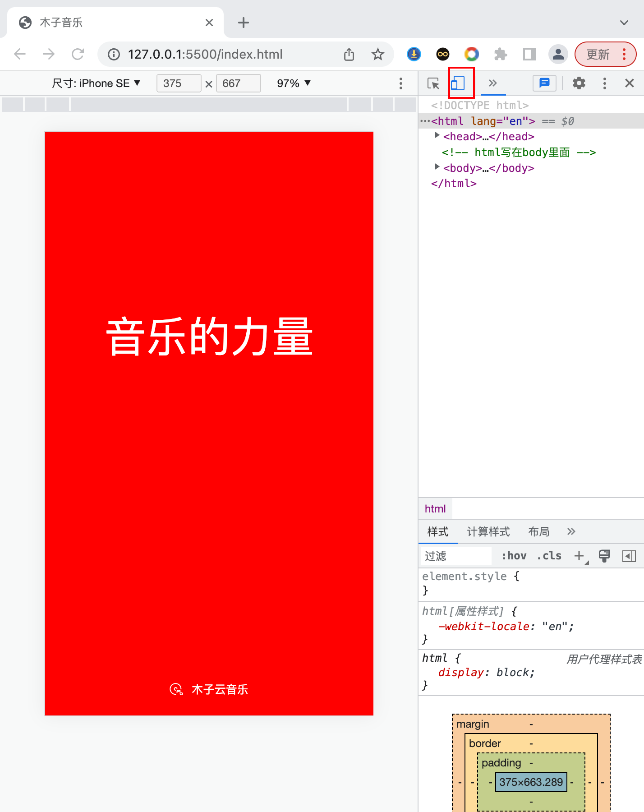Click the 375×663.289 content box
Image resolution: width=644 pixels, height=812 pixels.
(x=531, y=782)
